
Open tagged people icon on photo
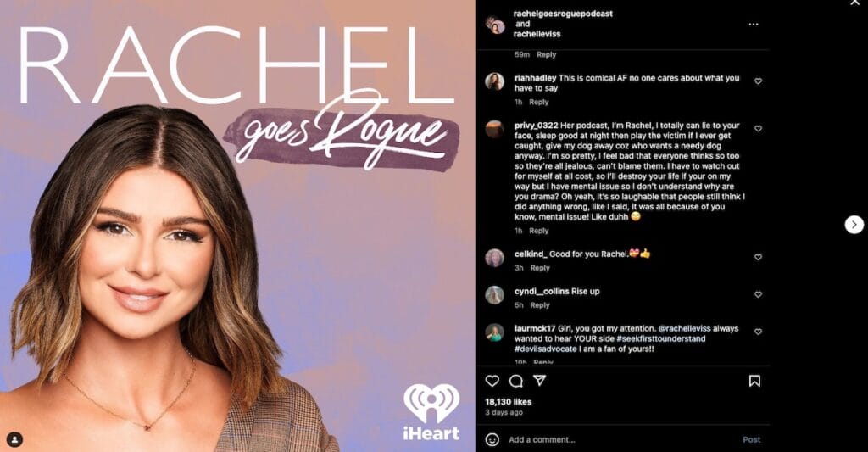[15, 439]
